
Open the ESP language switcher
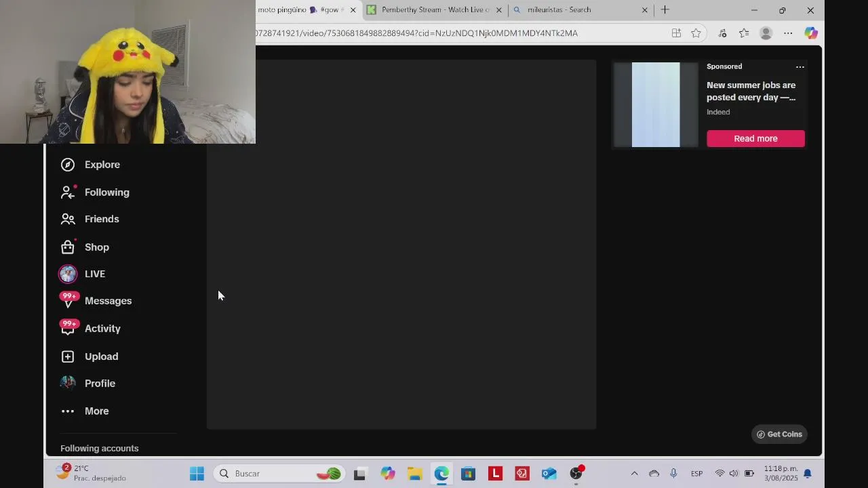(696, 474)
